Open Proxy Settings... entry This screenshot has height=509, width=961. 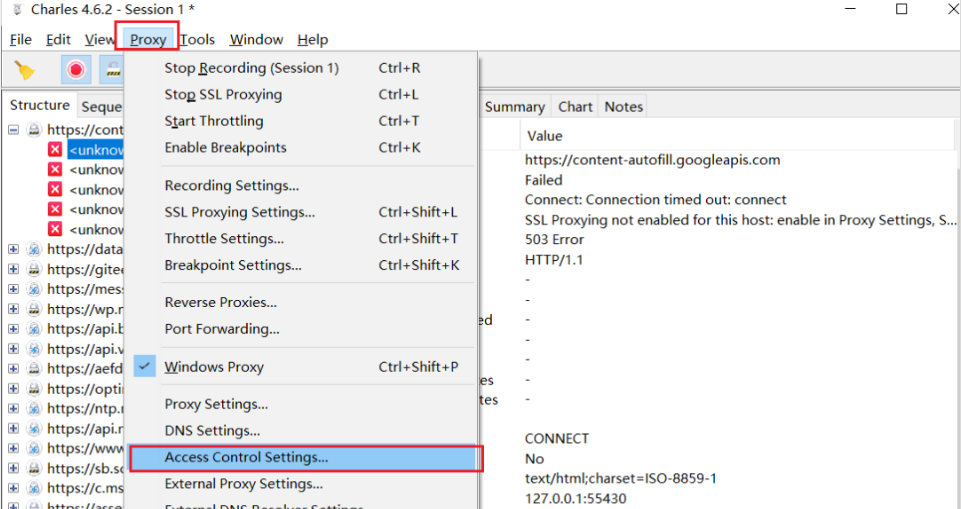(300, 404)
